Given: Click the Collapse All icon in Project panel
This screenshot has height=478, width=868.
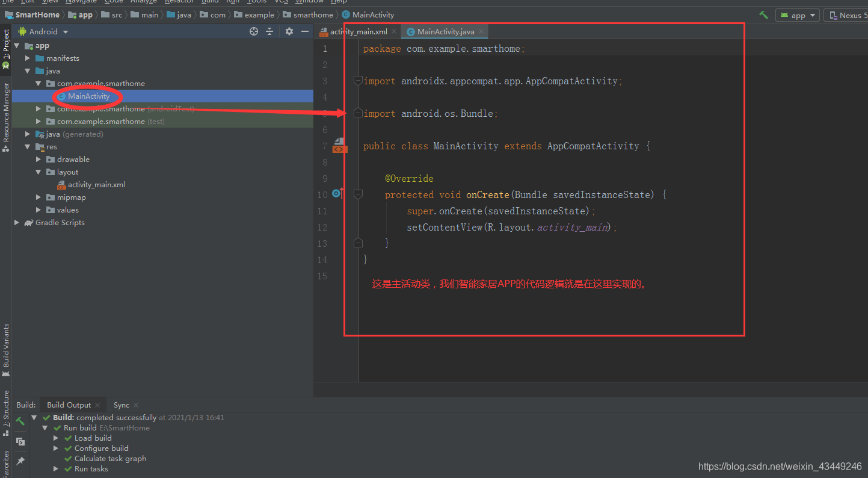Looking at the screenshot, I should point(269,31).
